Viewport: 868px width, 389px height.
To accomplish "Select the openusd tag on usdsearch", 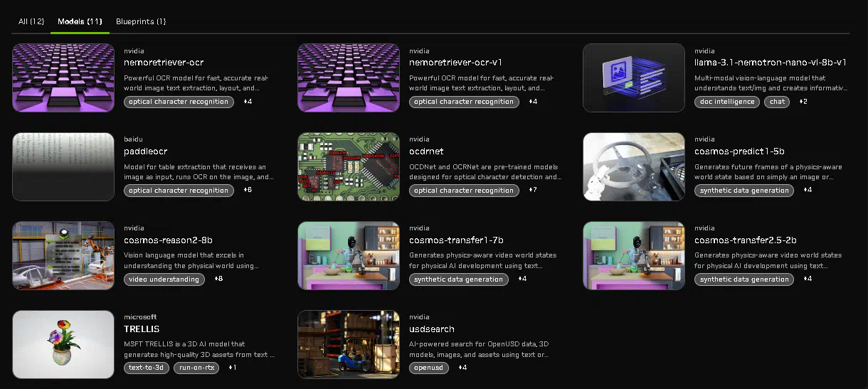I will point(429,368).
